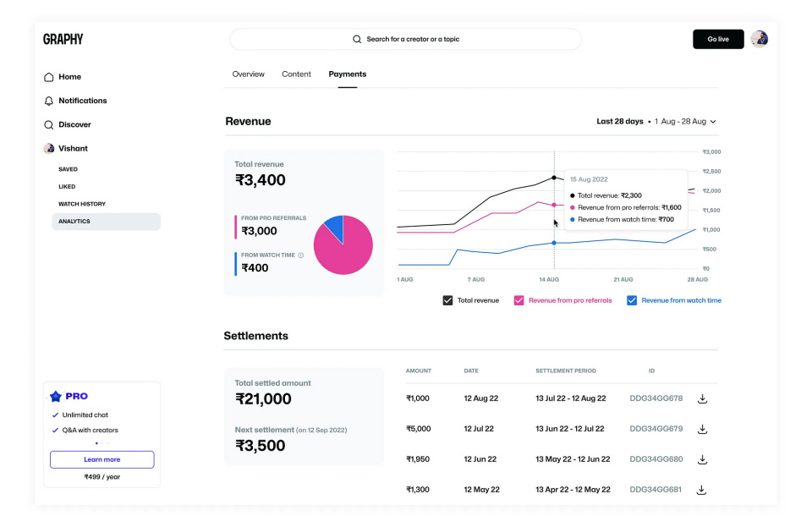Focus the creator or topic search field
The height and width of the screenshot is (527, 812).
(406, 39)
